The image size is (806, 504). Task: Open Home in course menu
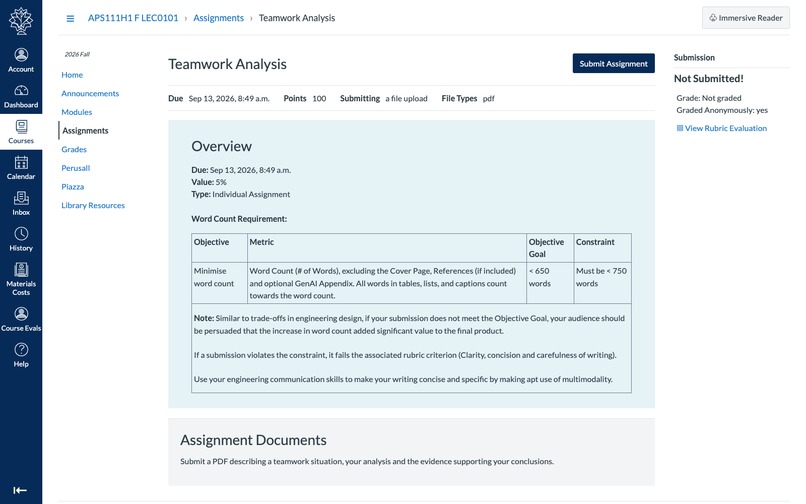(72, 75)
